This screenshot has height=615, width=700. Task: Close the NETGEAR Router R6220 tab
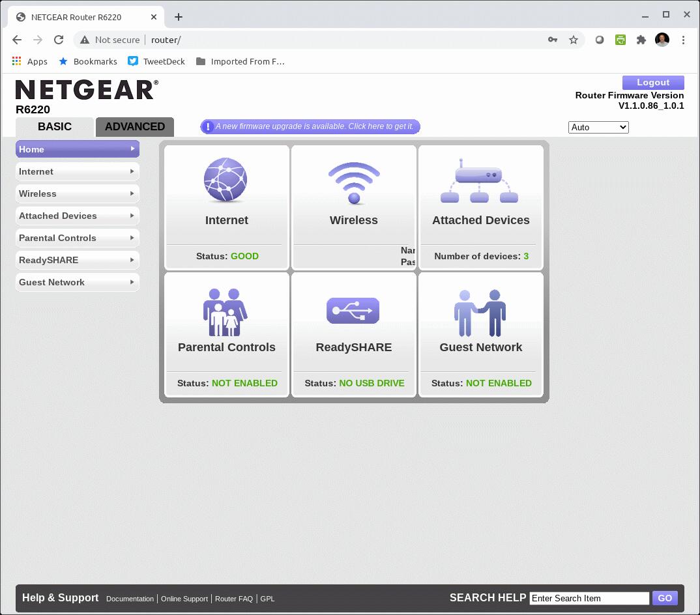click(x=154, y=17)
